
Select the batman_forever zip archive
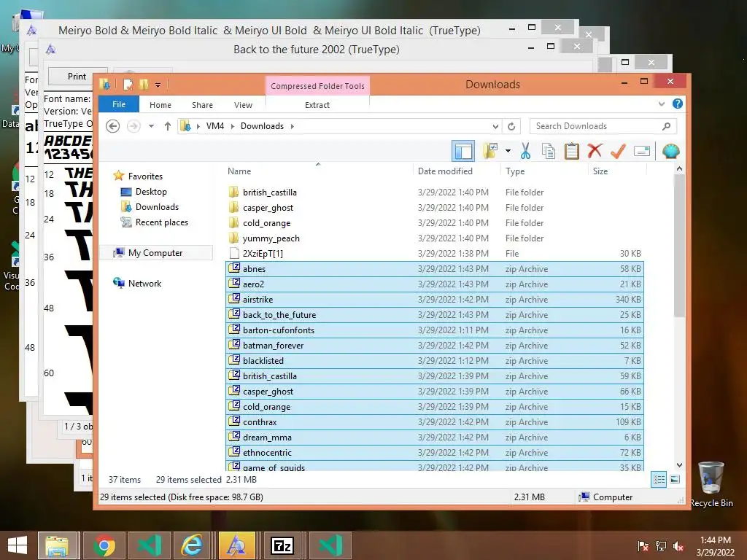(435, 345)
